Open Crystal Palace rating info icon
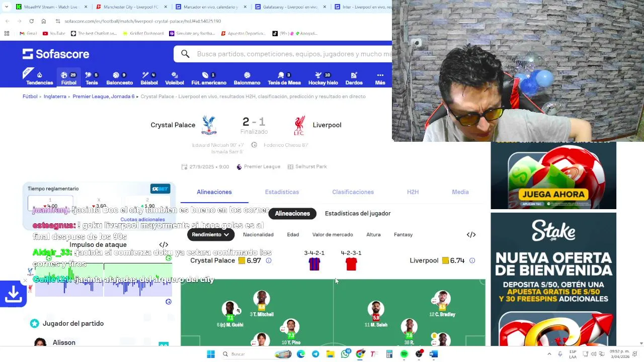644x362 pixels. pos(268,260)
